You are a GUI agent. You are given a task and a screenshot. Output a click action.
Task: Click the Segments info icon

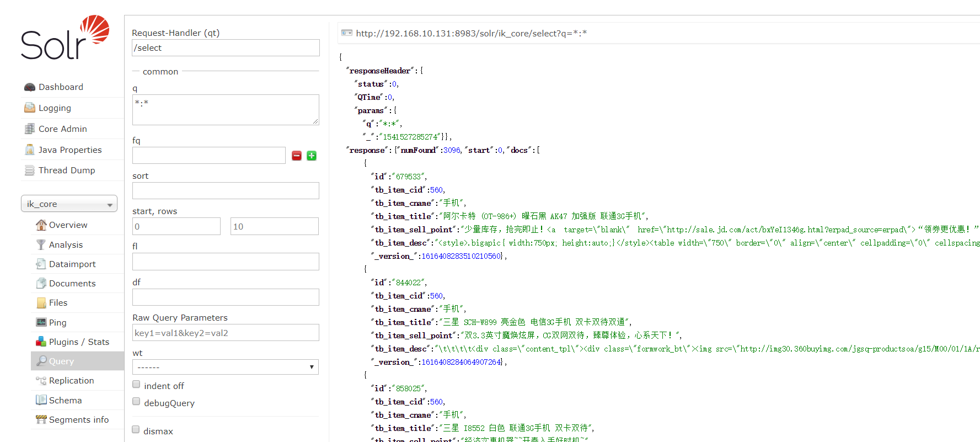41,419
